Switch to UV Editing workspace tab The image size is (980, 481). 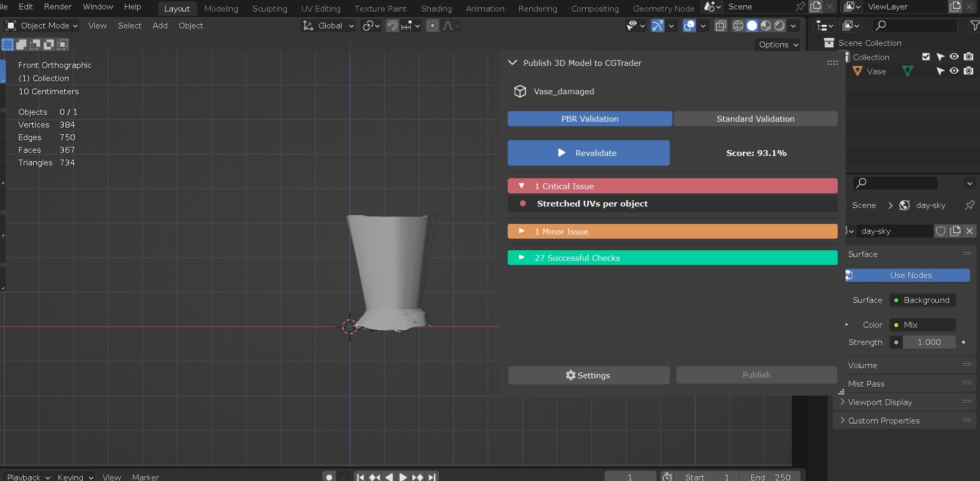[x=321, y=8]
